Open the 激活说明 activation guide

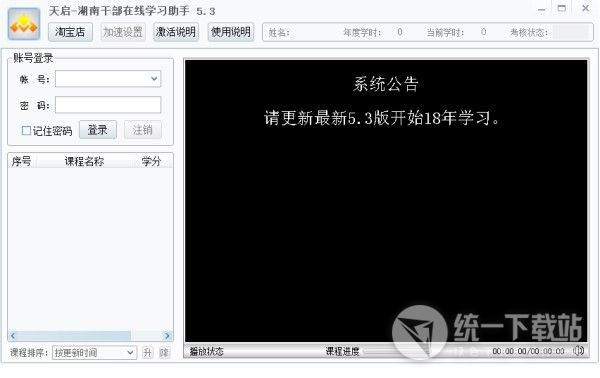coord(176,32)
